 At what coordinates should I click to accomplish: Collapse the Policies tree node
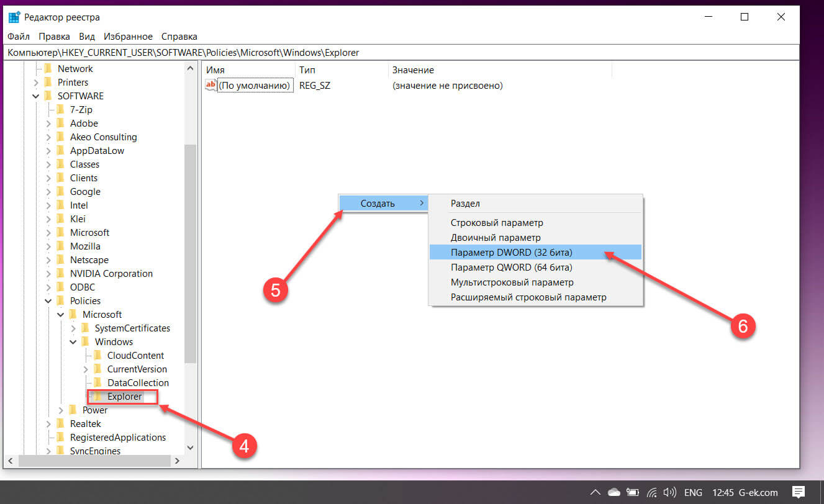tap(48, 301)
